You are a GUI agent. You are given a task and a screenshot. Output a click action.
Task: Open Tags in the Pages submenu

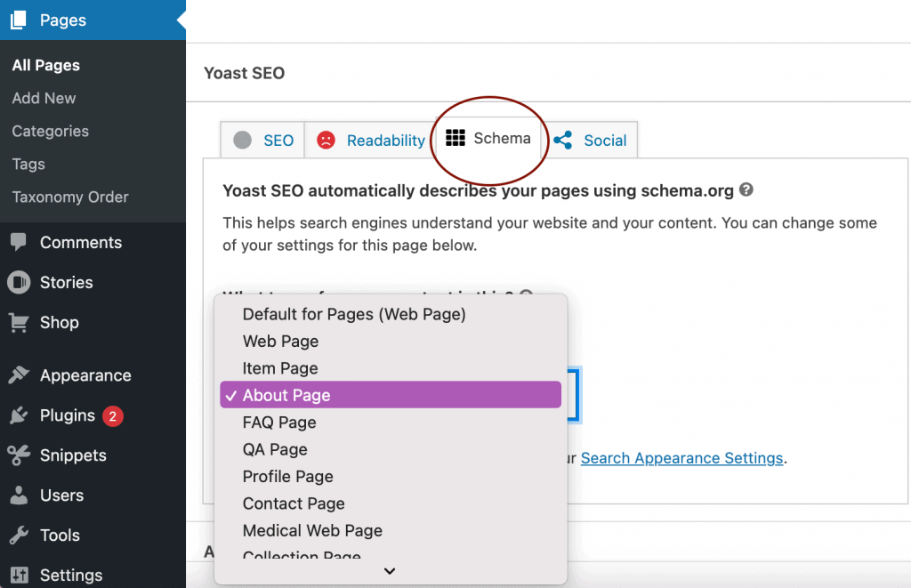tap(28, 165)
